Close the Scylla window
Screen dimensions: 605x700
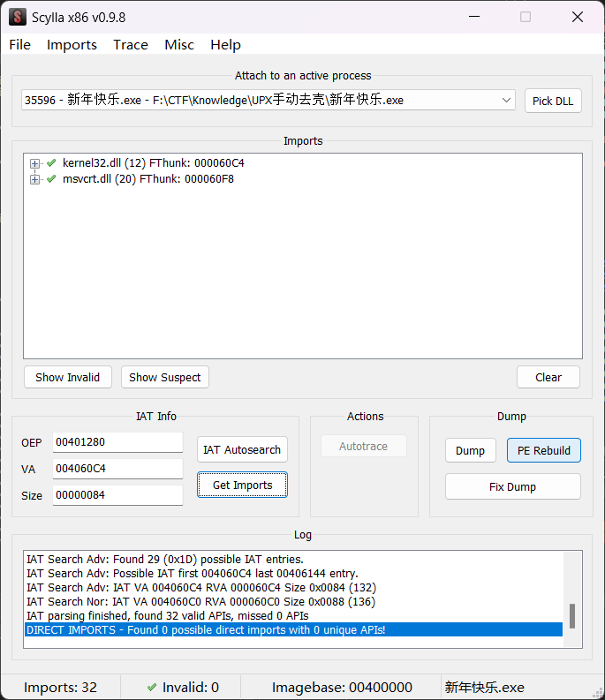coord(578,17)
